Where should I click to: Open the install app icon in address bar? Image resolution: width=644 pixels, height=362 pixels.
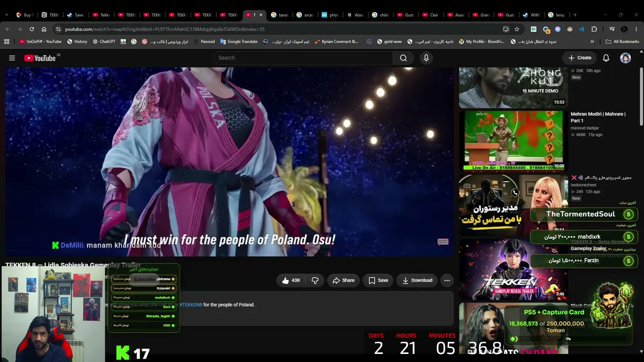point(506,29)
